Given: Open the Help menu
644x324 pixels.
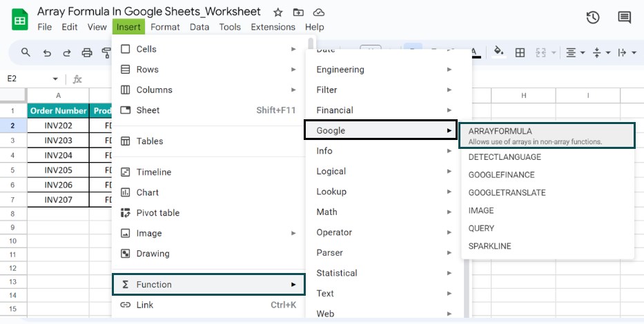Looking at the screenshot, I should pos(315,27).
